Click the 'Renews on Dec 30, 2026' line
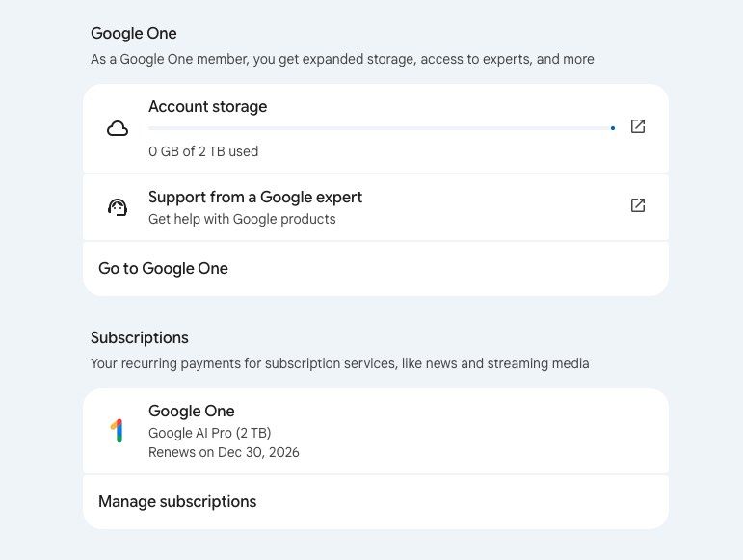 (x=224, y=452)
